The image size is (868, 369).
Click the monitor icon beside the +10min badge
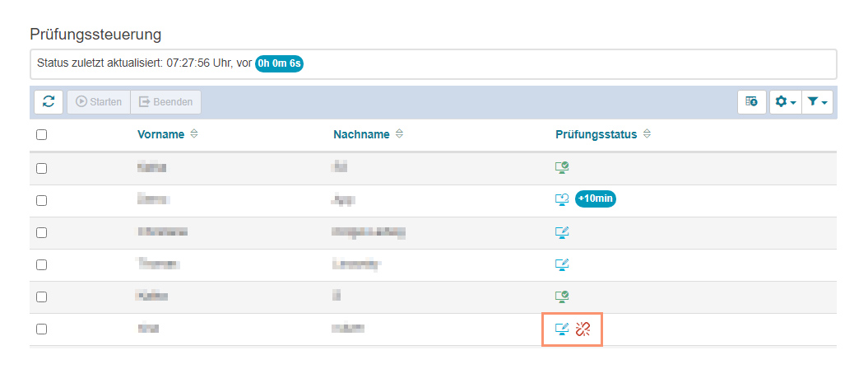coord(563,199)
